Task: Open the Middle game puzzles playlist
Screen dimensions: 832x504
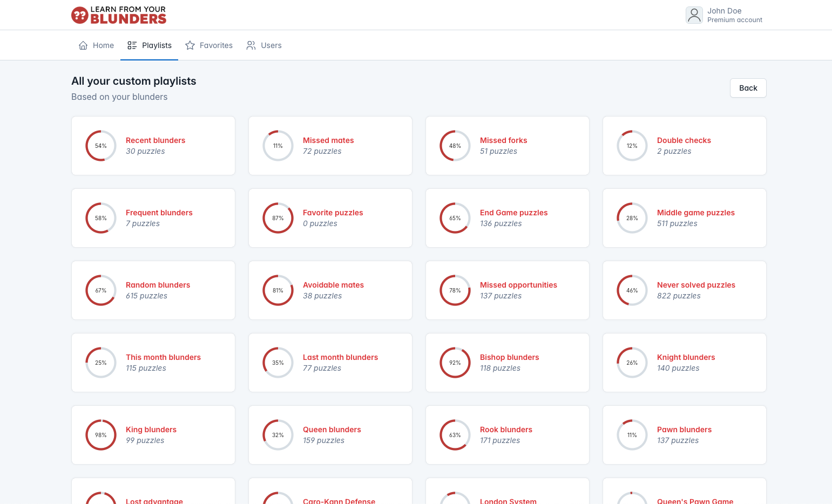Action: coord(685,218)
